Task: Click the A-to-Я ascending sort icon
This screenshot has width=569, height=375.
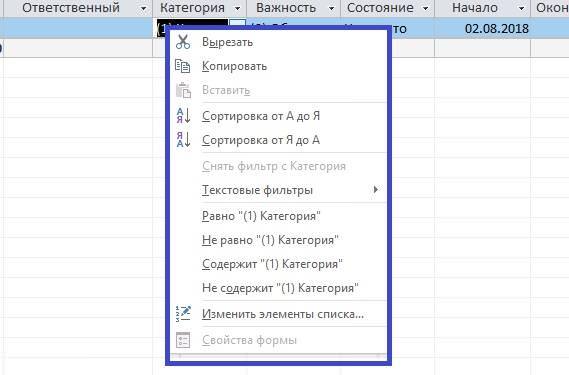Action: tap(183, 115)
